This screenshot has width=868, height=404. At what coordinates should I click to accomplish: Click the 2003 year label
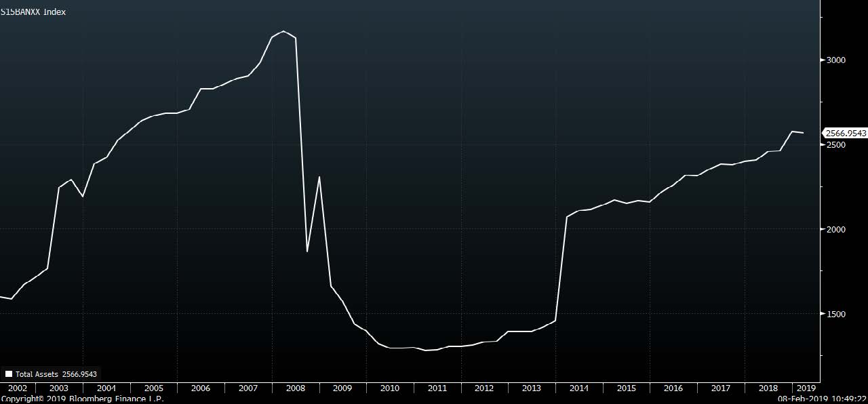(59, 388)
